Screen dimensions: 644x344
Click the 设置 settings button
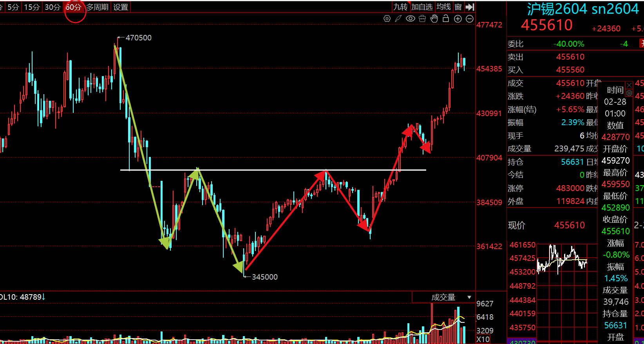point(121,7)
